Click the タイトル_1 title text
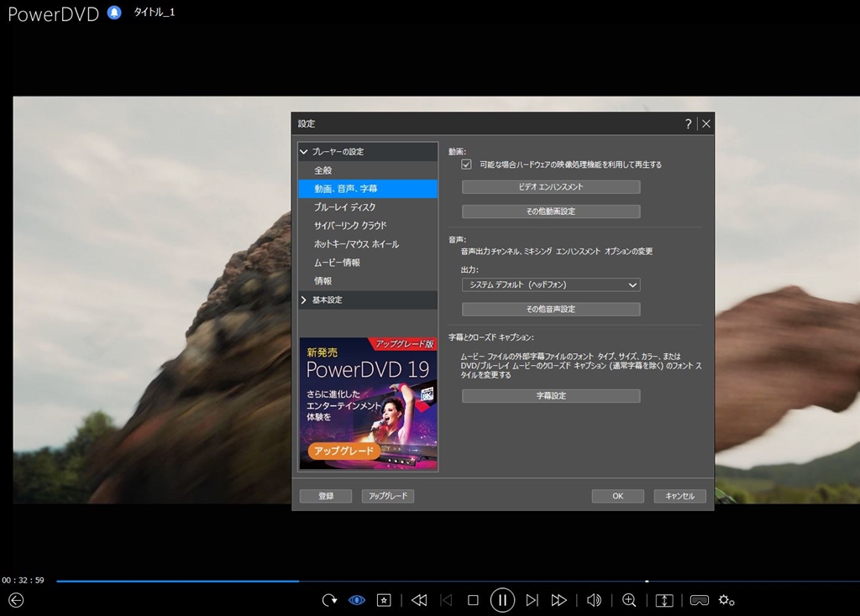This screenshot has height=616, width=860. [x=155, y=12]
